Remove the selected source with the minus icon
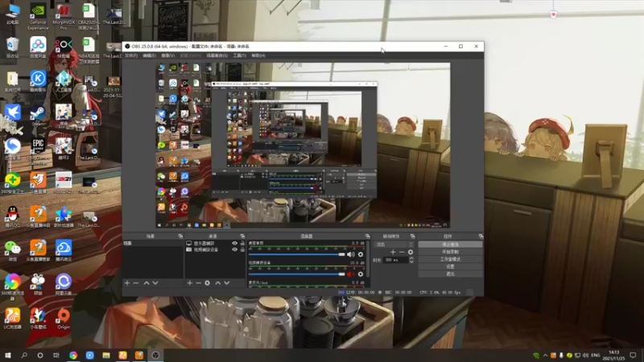Screen dimensions: 644x362 point(198,283)
